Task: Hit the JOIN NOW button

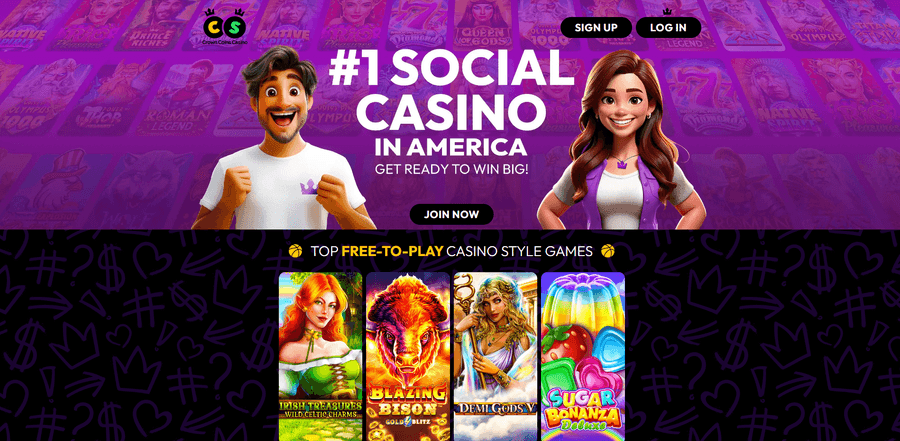Action: coord(451,214)
